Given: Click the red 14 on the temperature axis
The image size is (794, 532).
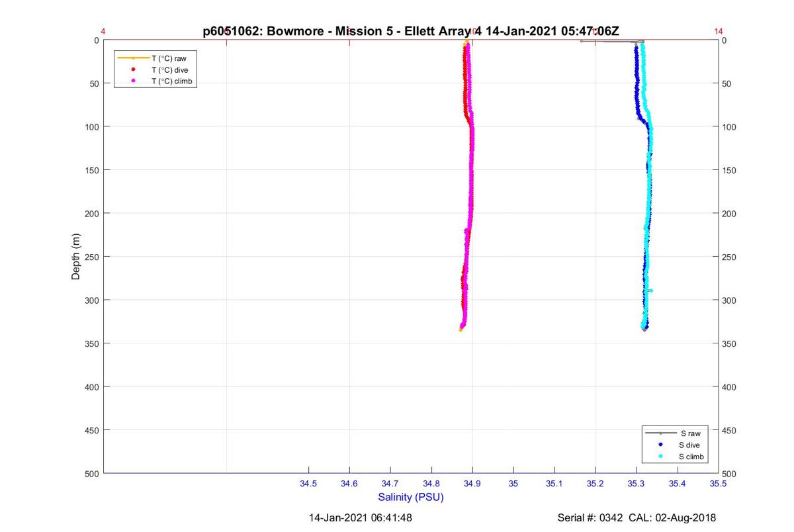Looking at the screenshot, I should 719,31.
